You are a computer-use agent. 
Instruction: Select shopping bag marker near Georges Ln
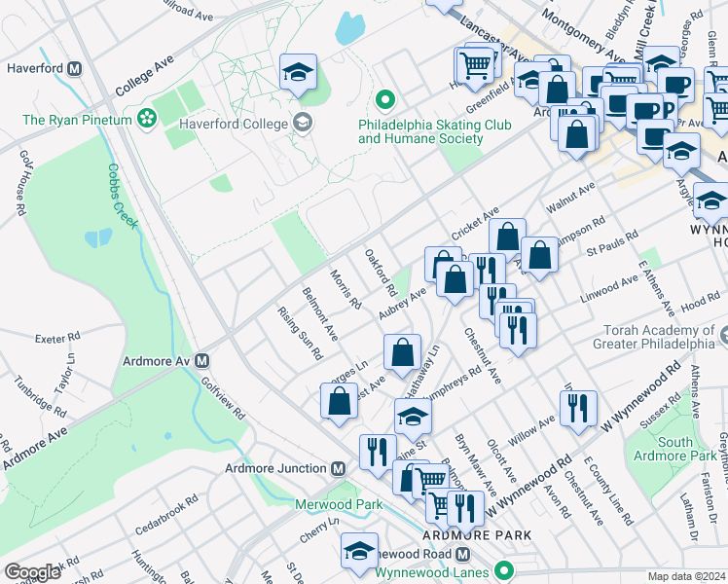pos(339,402)
